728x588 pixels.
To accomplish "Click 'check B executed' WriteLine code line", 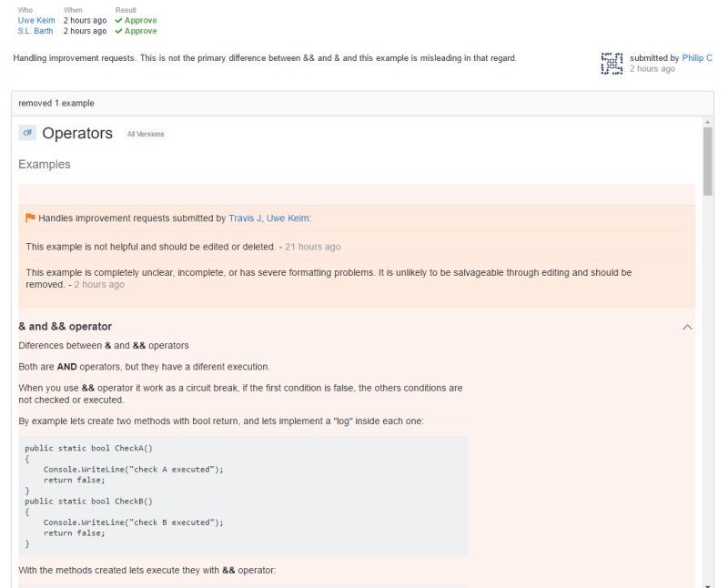I will pos(133,522).
